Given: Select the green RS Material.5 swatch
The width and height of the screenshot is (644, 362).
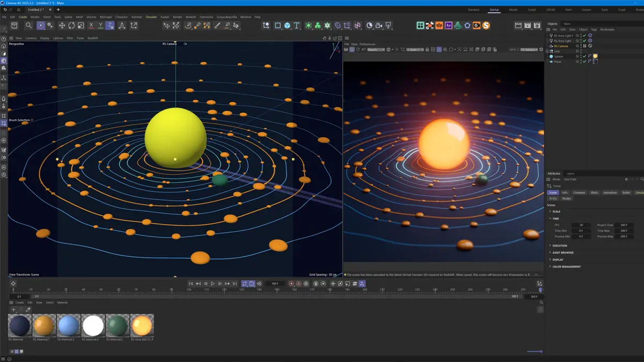Looking at the screenshot, I should click(x=118, y=326).
